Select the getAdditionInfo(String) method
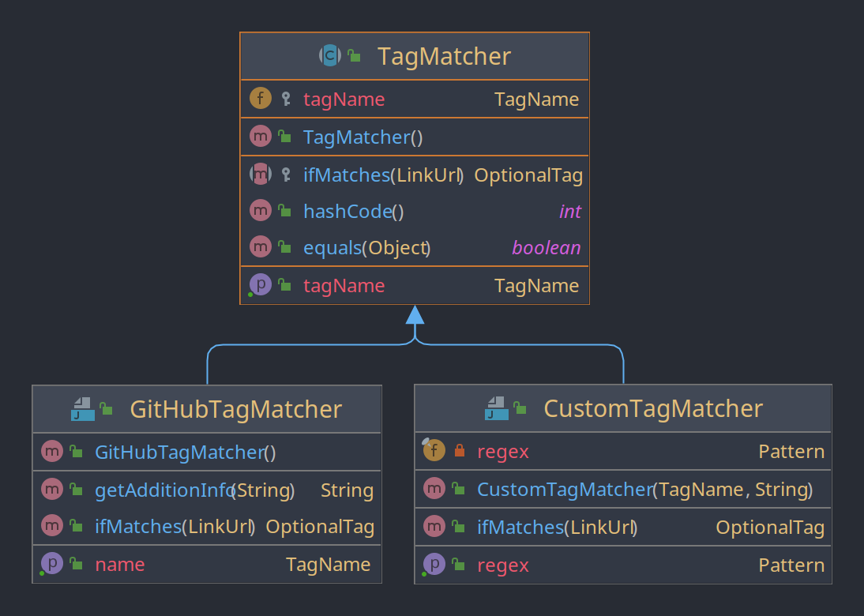Screen dimensions: 864x616 [194, 490]
